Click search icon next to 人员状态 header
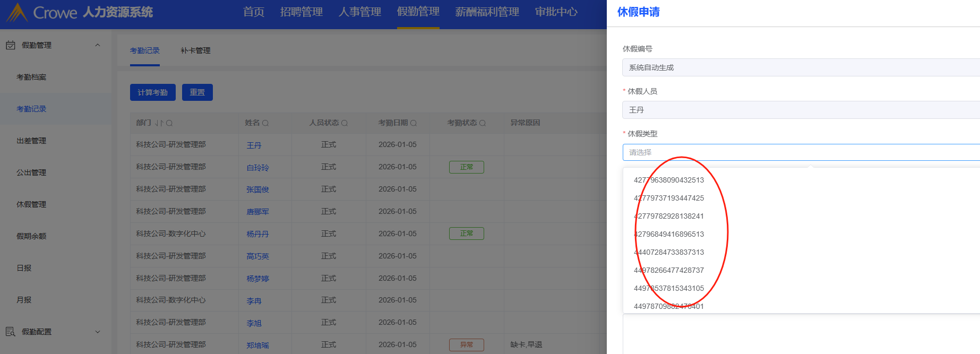The height and width of the screenshot is (354, 980). pyautogui.click(x=345, y=123)
